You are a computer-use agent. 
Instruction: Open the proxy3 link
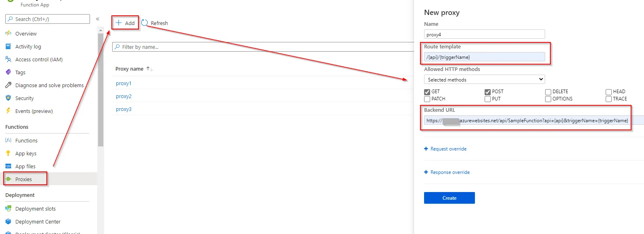[x=123, y=109]
